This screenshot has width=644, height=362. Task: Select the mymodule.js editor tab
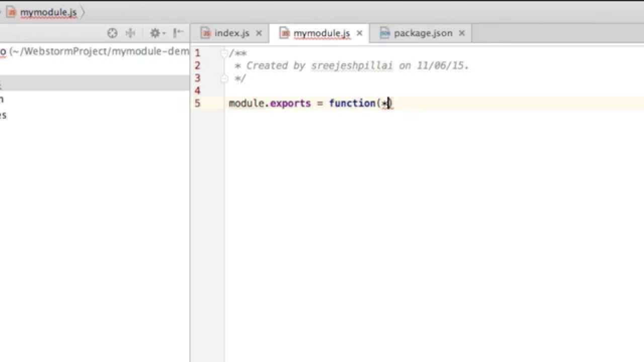coord(321,33)
